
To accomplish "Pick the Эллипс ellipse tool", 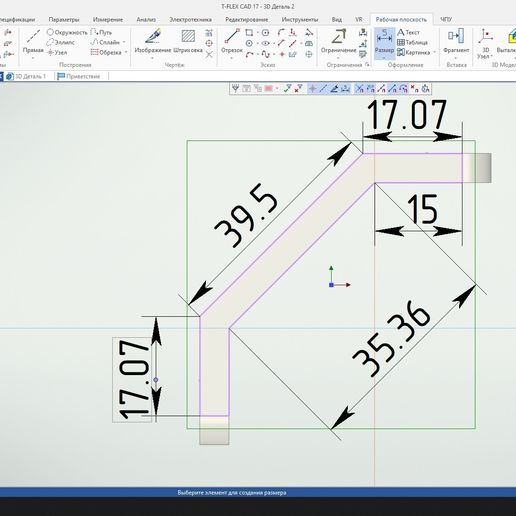I will (x=60, y=42).
